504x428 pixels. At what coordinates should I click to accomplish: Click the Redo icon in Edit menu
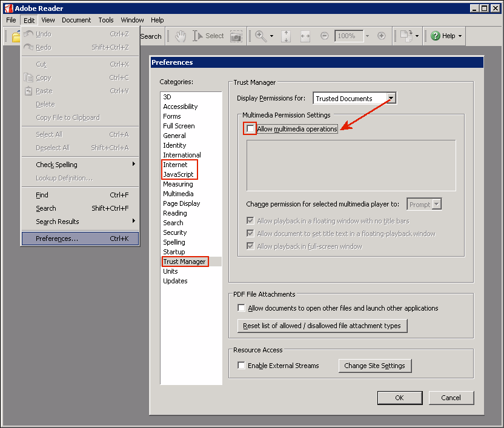click(x=28, y=47)
